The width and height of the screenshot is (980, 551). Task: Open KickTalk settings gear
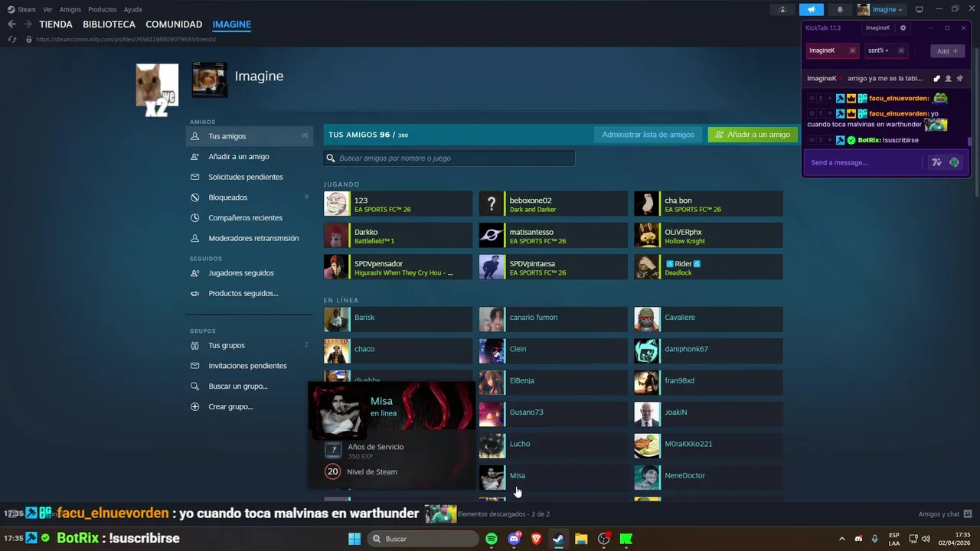tap(903, 28)
